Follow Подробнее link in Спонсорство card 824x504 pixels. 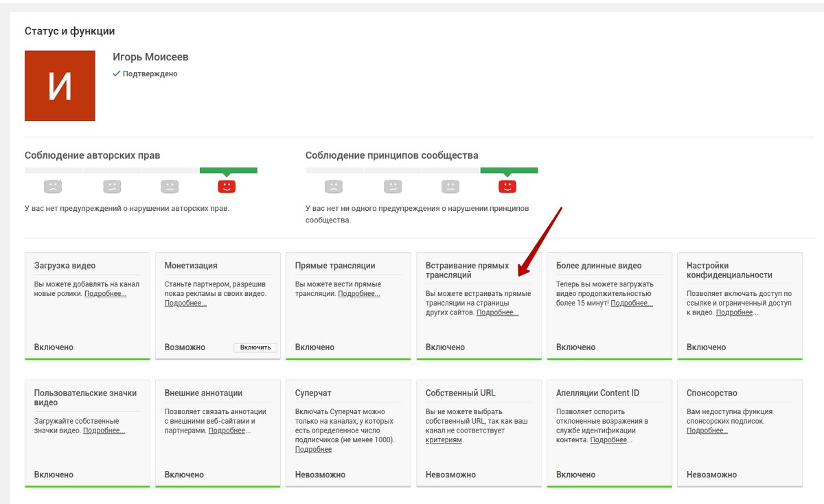click(x=707, y=431)
